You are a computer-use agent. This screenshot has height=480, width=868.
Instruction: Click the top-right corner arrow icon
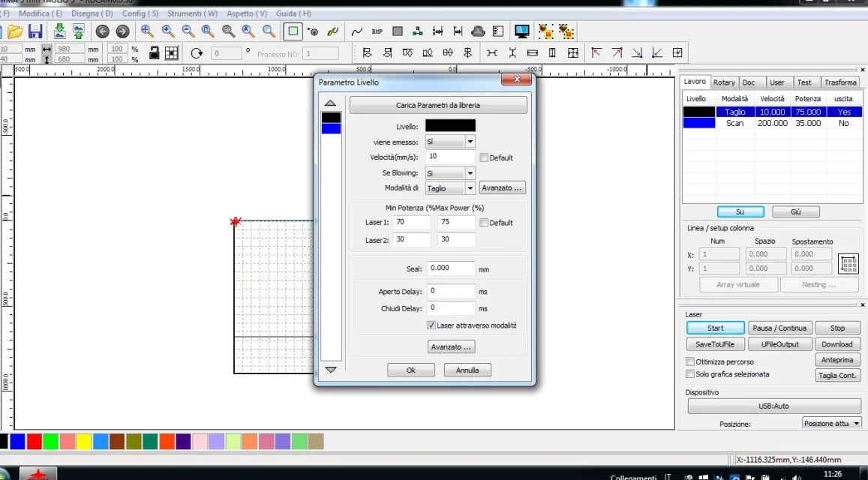coord(617,52)
